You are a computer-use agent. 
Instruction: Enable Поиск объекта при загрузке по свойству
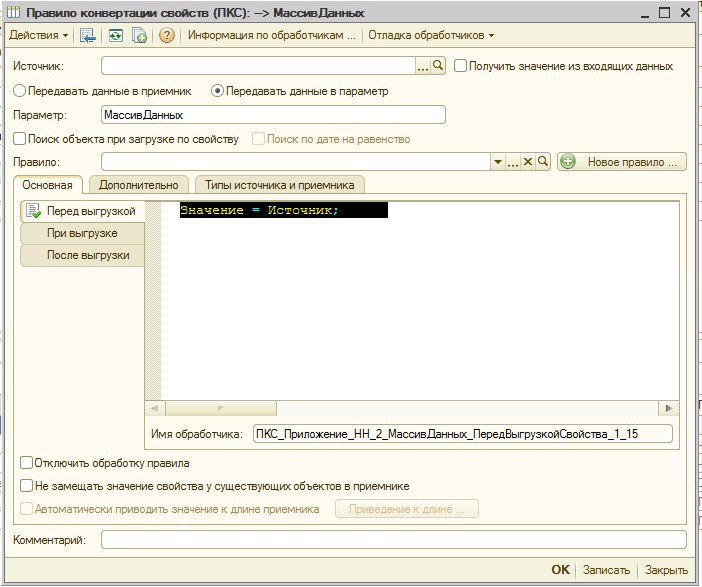pyautogui.click(x=19, y=139)
